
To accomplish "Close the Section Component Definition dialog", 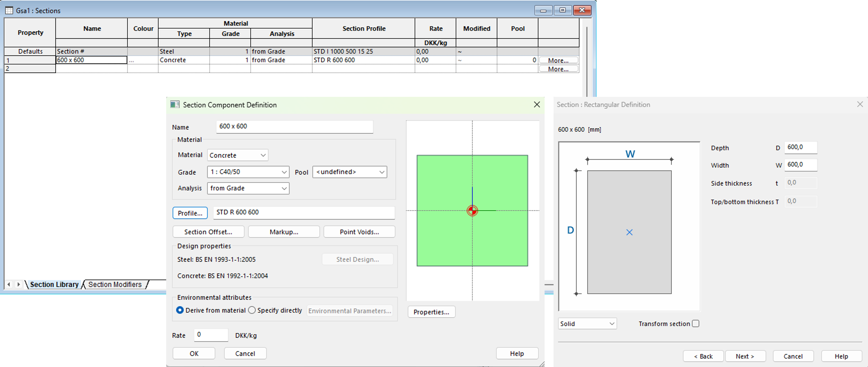I will pyautogui.click(x=537, y=105).
